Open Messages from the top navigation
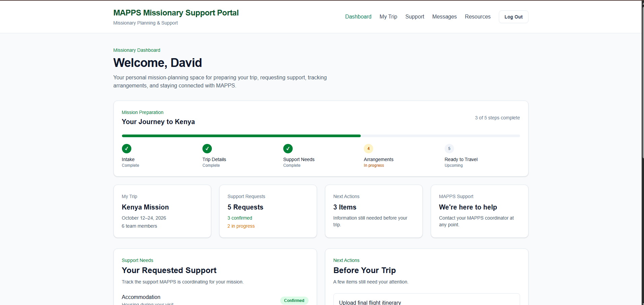 445,16
